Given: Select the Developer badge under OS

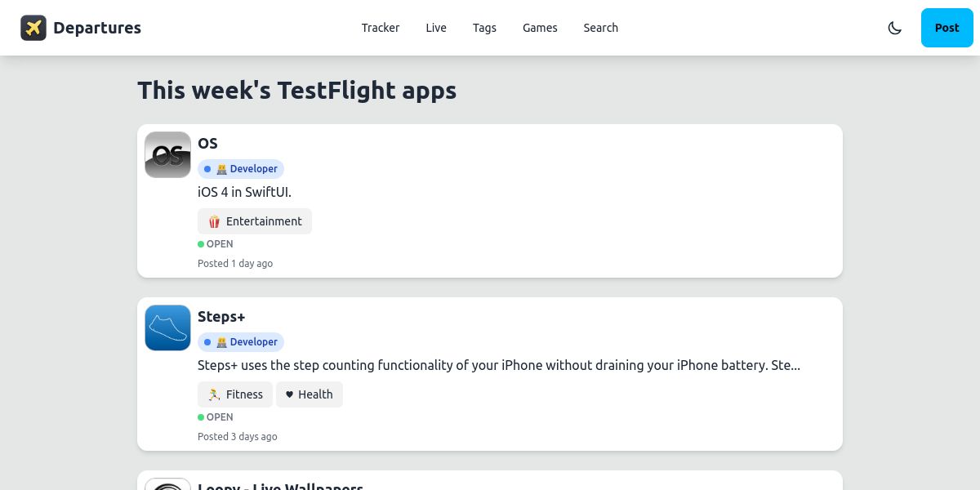Looking at the screenshot, I should 241,169.
